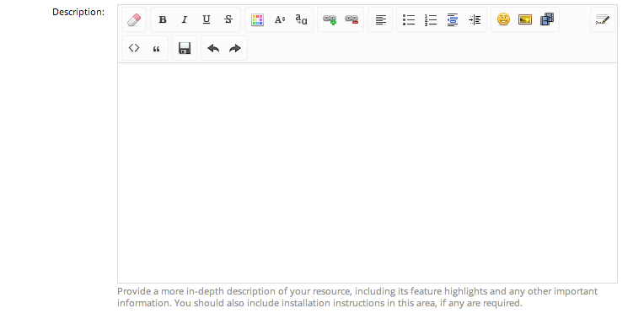
Task: Toggle strikethrough formatting
Action: (228, 19)
